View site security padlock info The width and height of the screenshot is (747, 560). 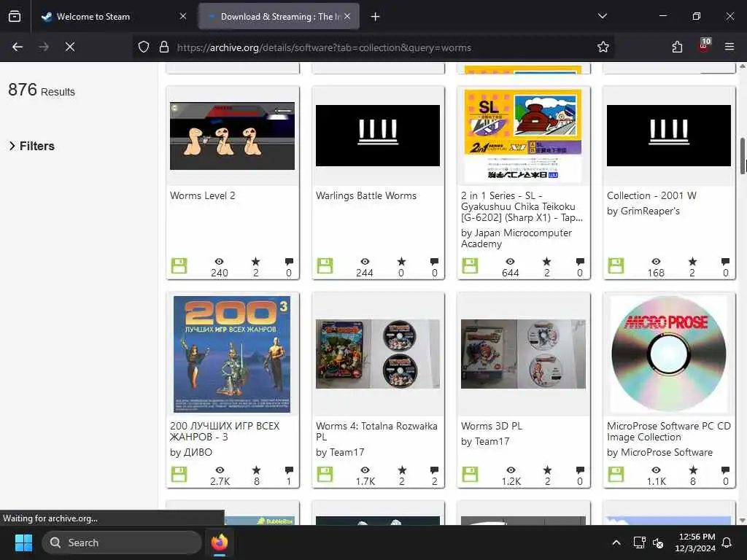click(164, 47)
